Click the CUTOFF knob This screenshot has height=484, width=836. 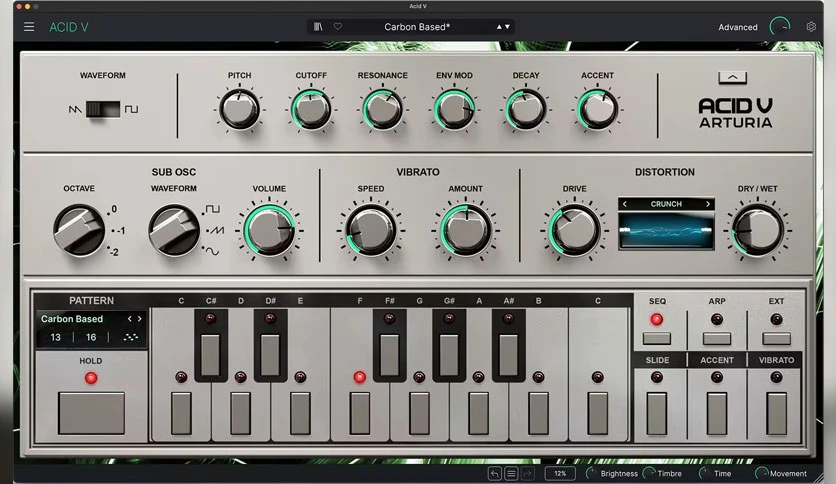[311, 109]
